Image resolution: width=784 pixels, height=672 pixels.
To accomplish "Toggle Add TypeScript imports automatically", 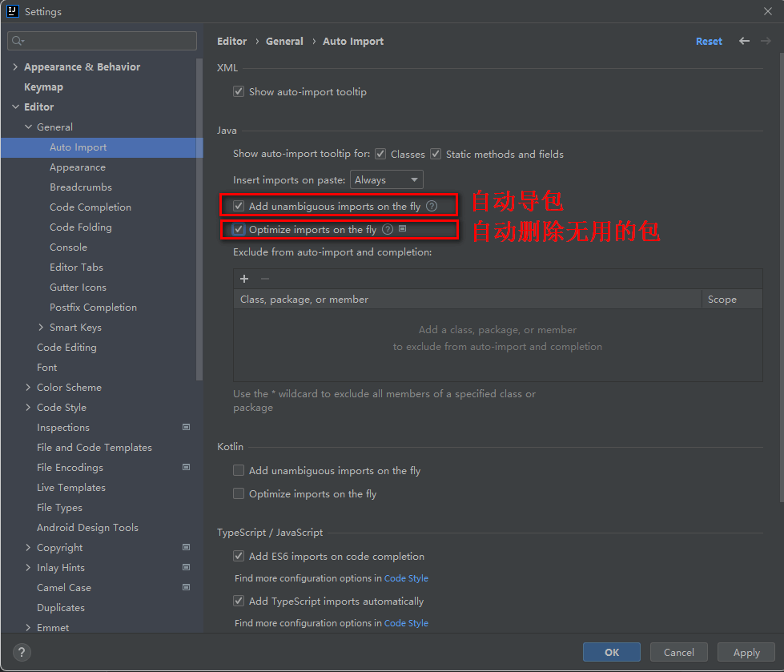I will tap(239, 601).
